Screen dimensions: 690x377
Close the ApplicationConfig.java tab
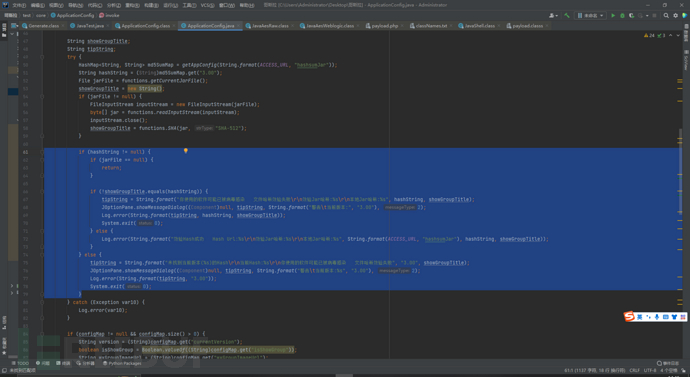239,26
